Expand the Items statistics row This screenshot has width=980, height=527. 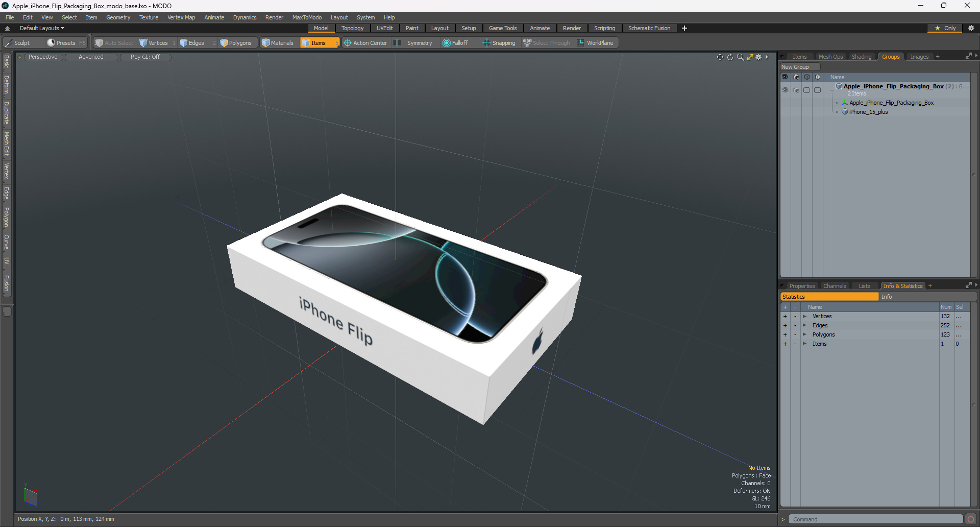[804, 344]
